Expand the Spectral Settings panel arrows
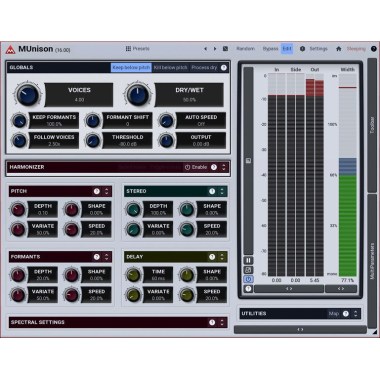This screenshot has height=380, width=380. point(222,322)
